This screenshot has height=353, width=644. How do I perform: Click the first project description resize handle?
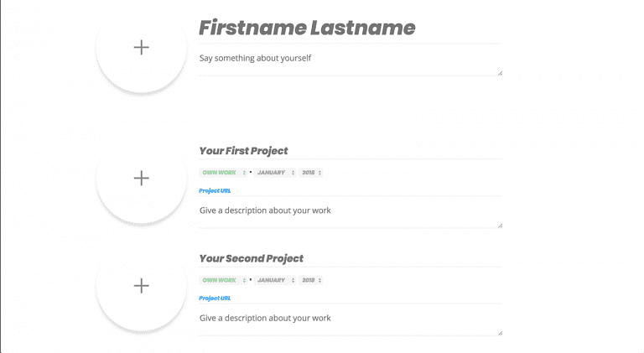coord(500,225)
